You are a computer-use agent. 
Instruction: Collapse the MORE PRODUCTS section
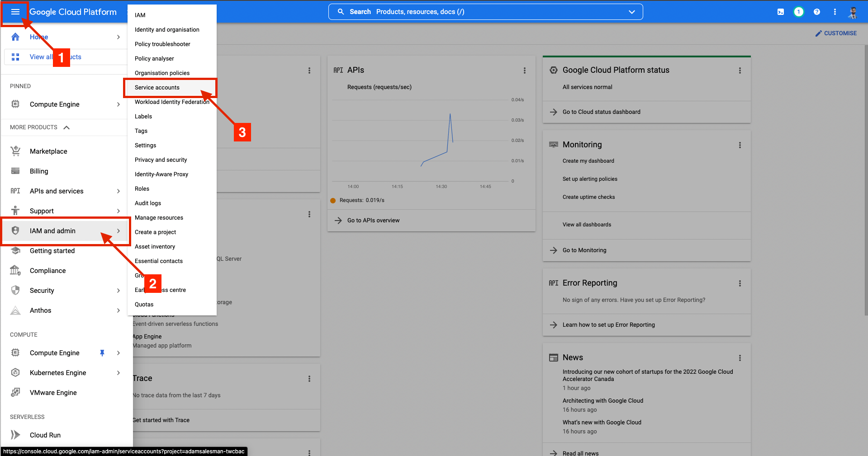click(x=66, y=127)
